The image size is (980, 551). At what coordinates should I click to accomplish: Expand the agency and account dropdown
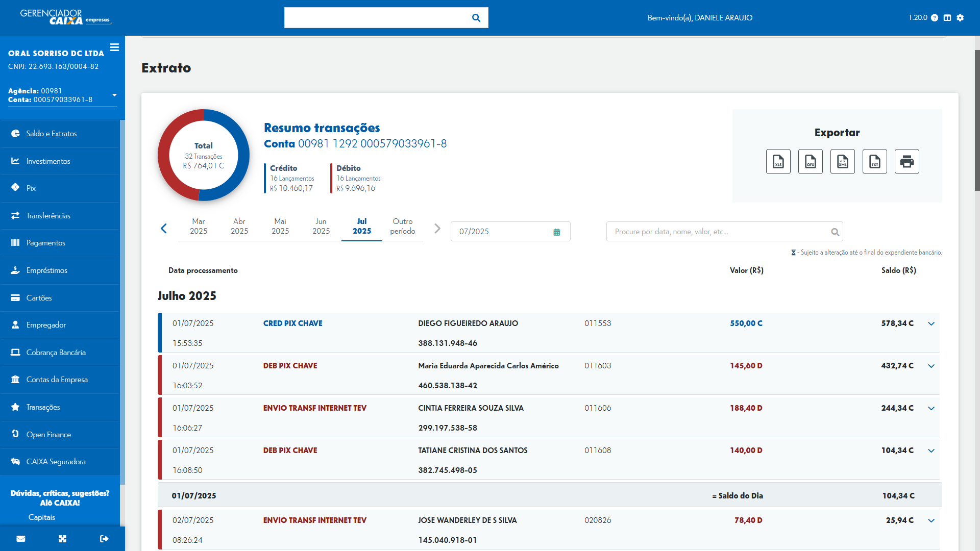pos(114,95)
